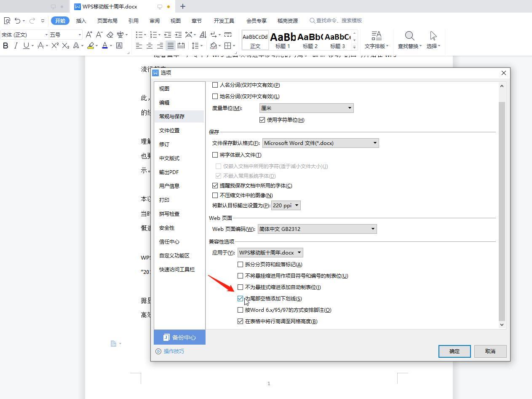Open the default save format dropdown
The height and width of the screenshot is (399, 532).
point(321,143)
